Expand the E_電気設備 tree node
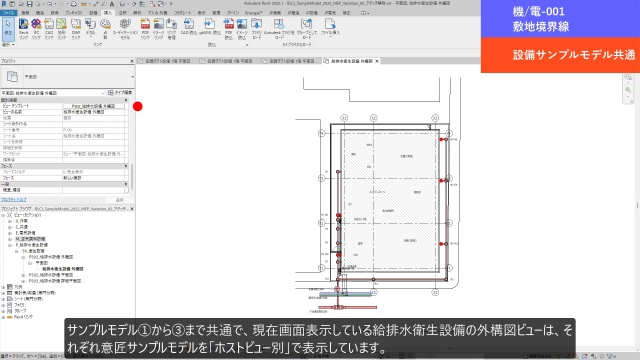This screenshot has width=640, height=360. [10, 233]
